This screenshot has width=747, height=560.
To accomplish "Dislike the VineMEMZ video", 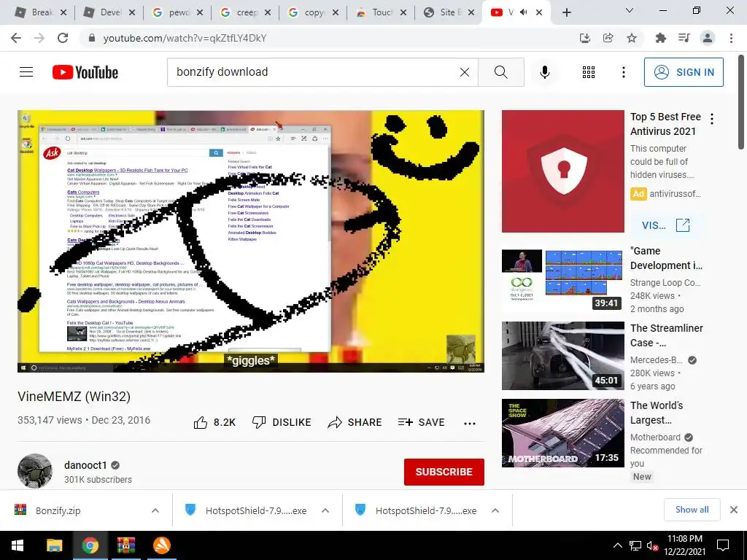I will (282, 422).
